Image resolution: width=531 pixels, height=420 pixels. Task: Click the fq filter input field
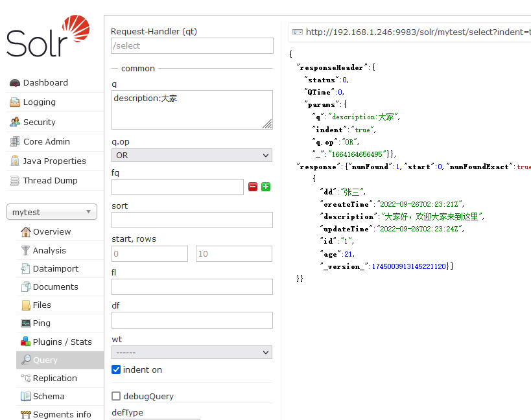click(178, 187)
